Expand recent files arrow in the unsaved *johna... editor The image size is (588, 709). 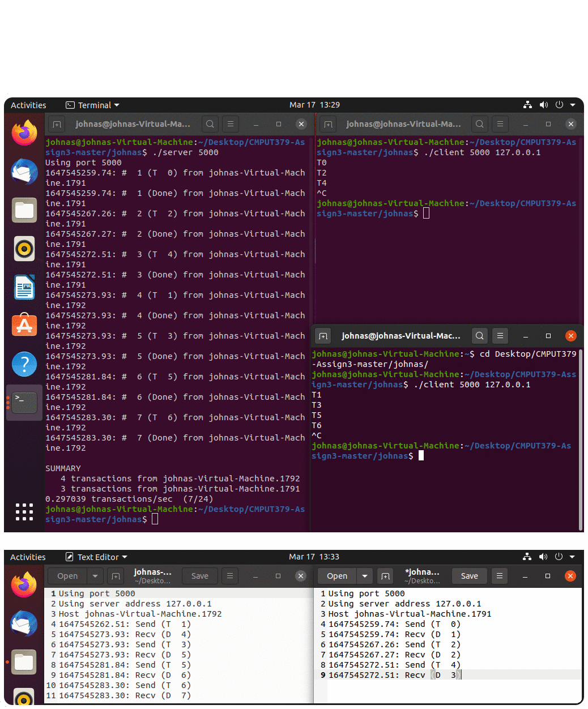pyautogui.click(x=365, y=576)
